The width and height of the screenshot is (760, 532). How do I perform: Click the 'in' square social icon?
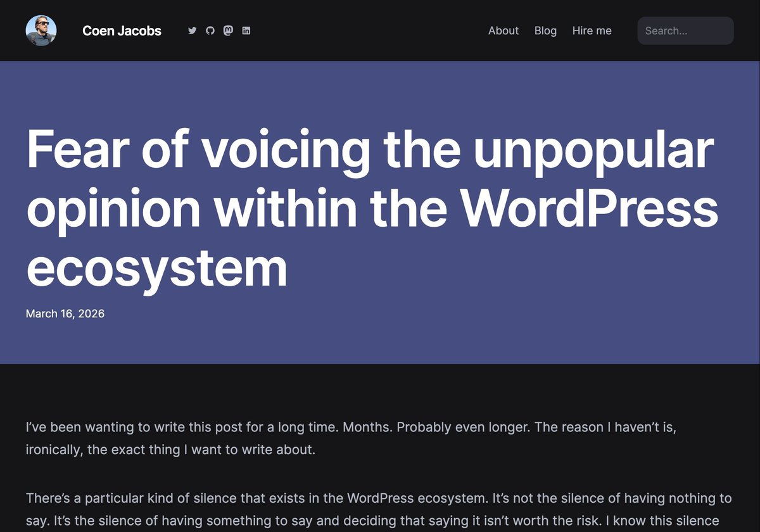click(246, 30)
